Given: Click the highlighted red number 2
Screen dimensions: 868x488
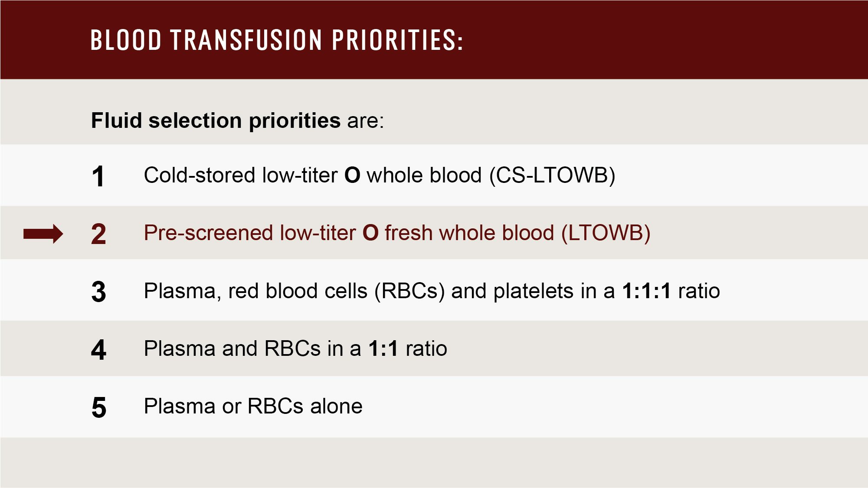Looking at the screenshot, I should coord(98,234).
